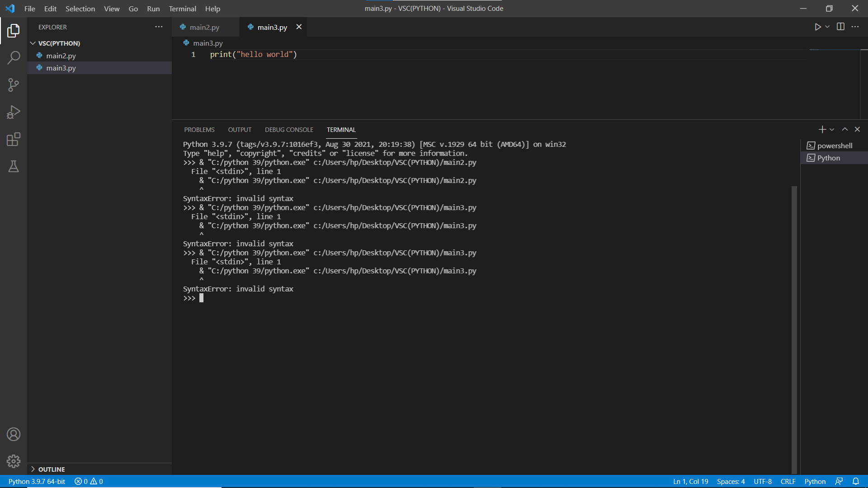Click the terminal scrollbar
The height and width of the screenshot is (488, 868).
tap(794, 330)
